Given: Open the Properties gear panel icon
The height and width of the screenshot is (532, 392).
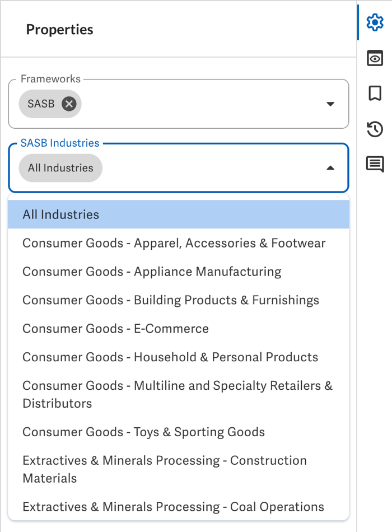Looking at the screenshot, I should tap(375, 23).
